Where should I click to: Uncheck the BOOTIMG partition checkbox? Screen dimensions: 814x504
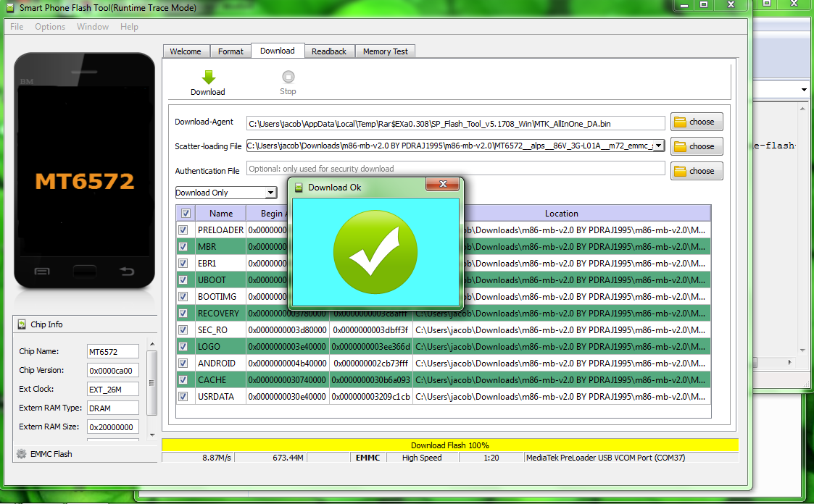click(x=183, y=297)
